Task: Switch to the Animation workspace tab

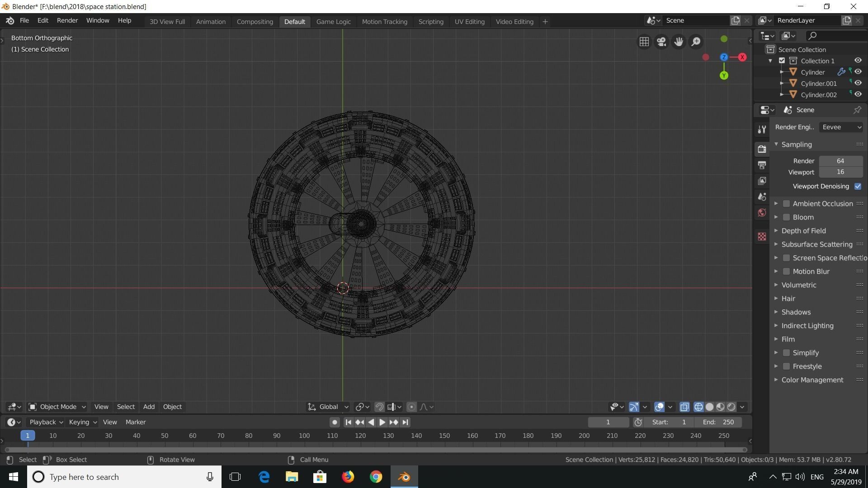Action: (211, 22)
